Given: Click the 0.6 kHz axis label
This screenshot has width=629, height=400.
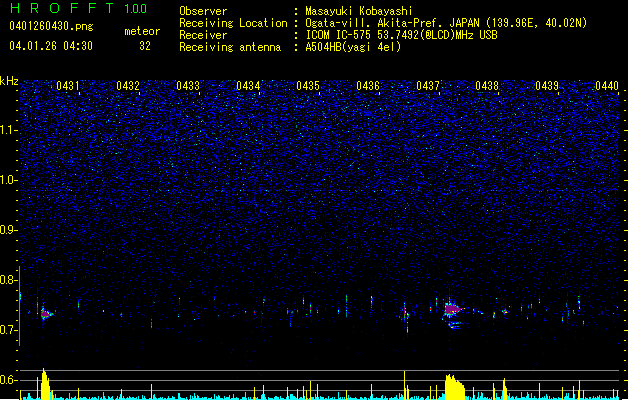Looking at the screenshot, I should pos(8,380).
